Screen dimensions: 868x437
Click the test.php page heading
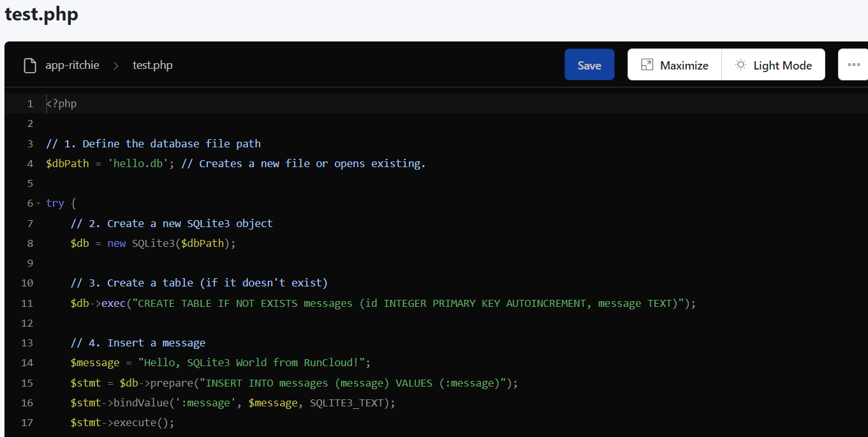[x=41, y=14]
